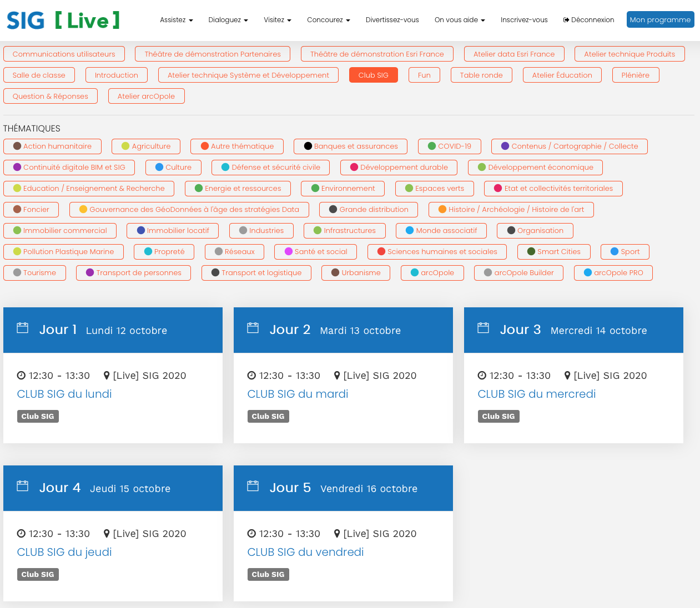Screen dimensions: 700x608
Task: Select Atelier data Esri France filter
Action: coord(514,54)
